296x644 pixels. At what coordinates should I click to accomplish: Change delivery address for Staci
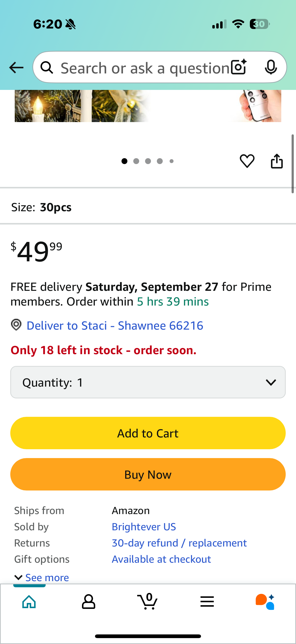(115, 325)
